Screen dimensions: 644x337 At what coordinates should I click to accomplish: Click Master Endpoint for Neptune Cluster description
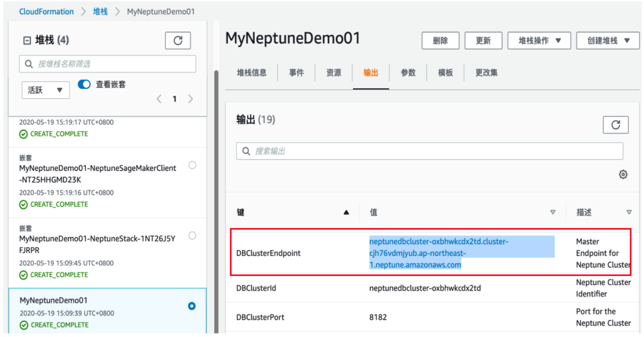click(x=603, y=253)
